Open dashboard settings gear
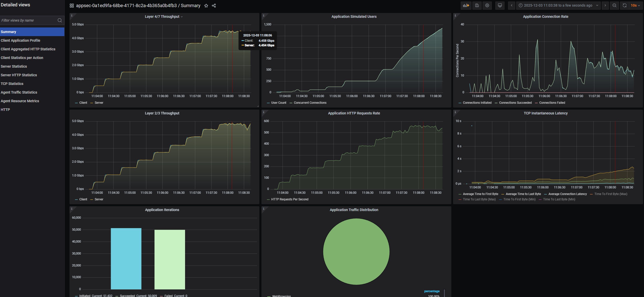Viewport: 644px width, 297px height. tap(487, 5)
